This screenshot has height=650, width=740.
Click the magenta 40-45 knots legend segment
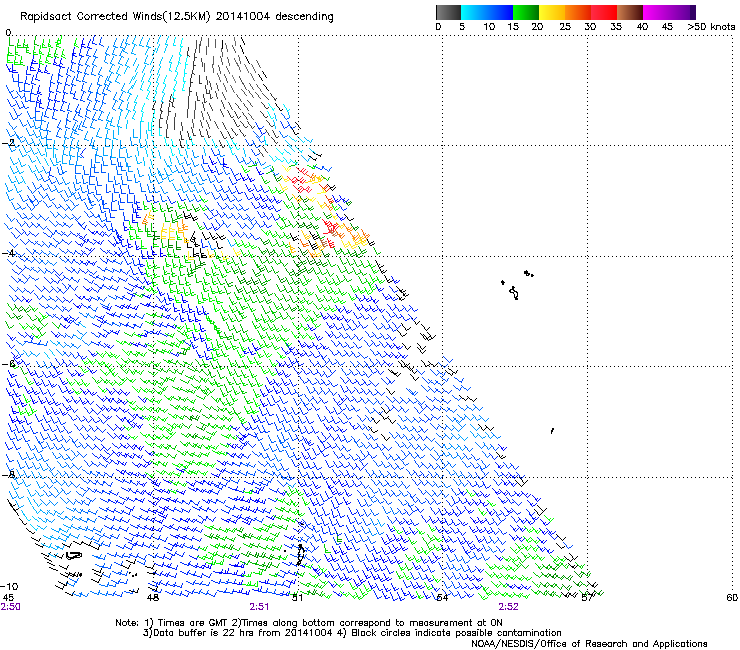click(x=656, y=12)
